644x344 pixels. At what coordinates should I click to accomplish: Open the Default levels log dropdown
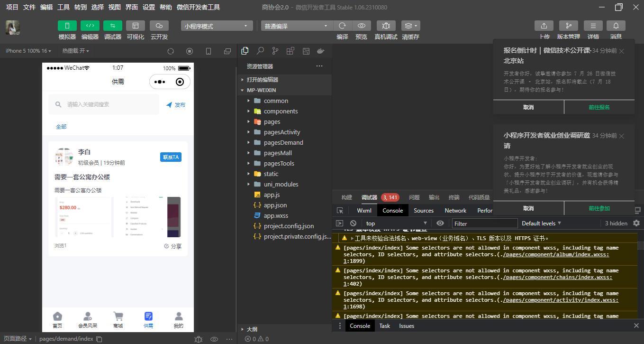click(541, 223)
